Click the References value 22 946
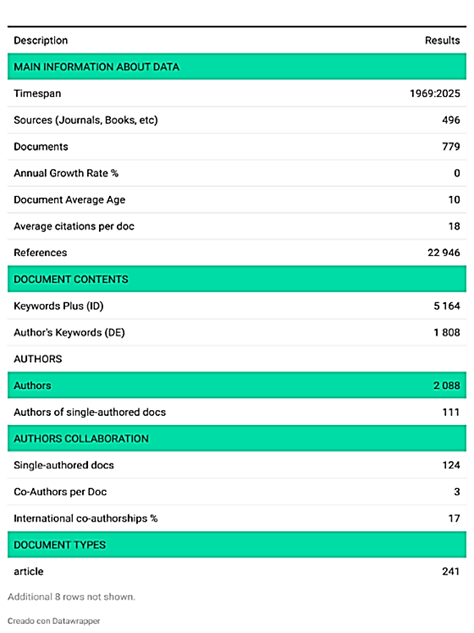Screen dimensions: 474x633 click(x=444, y=253)
